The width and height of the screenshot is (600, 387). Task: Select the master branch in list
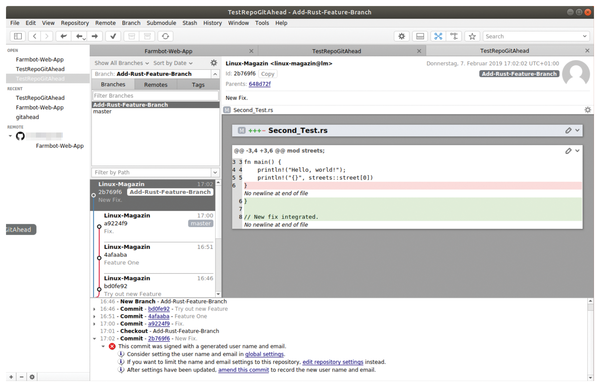(155, 112)
